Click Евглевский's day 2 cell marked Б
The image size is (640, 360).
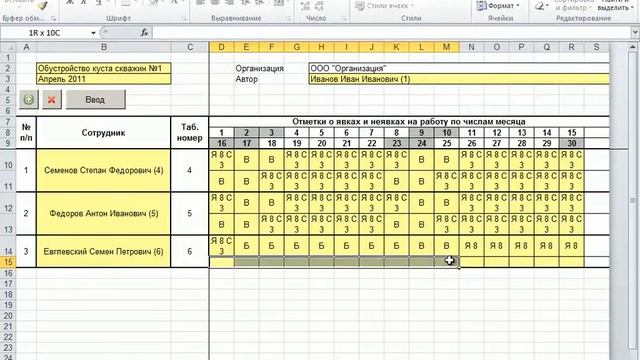[x=247, y=246]
